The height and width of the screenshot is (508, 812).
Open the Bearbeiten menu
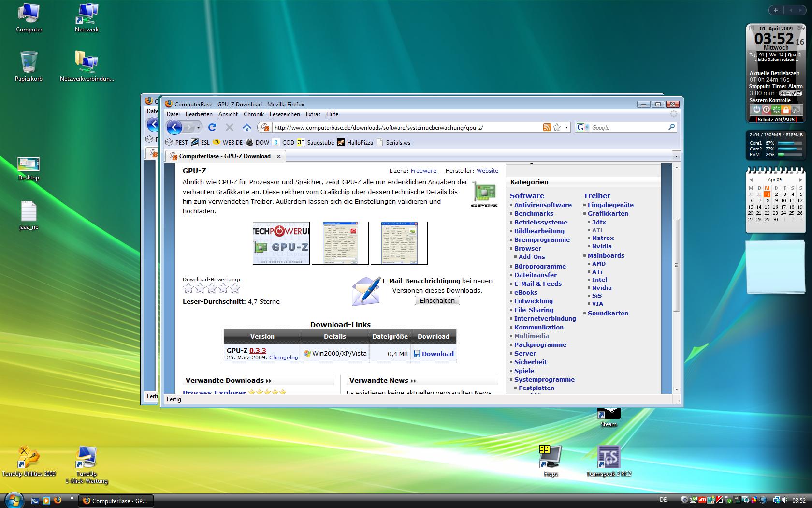tap(199, 114)
